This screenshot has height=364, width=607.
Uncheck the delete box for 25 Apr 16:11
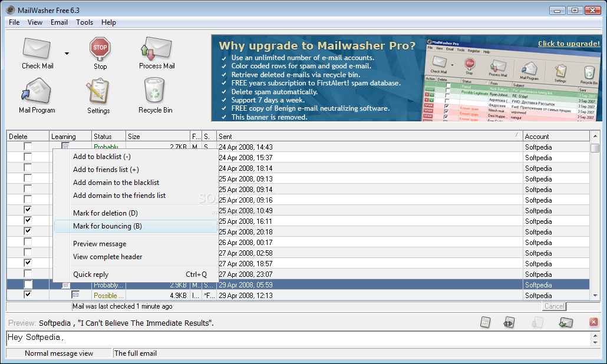28,220
